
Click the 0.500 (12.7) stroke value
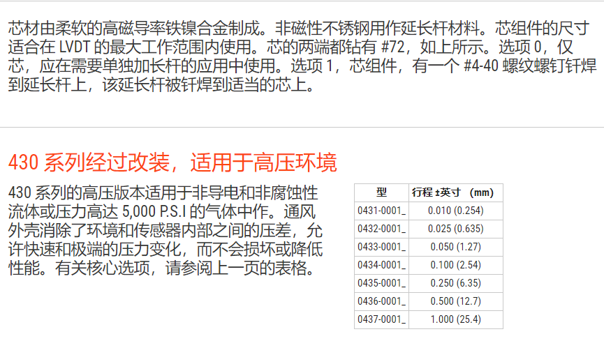[455, 301]
